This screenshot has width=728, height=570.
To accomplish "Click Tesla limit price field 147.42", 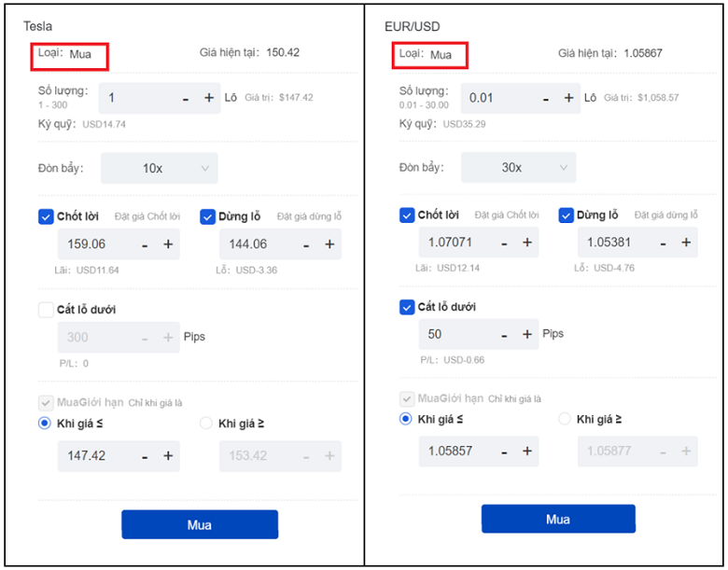I will point(93,456).
